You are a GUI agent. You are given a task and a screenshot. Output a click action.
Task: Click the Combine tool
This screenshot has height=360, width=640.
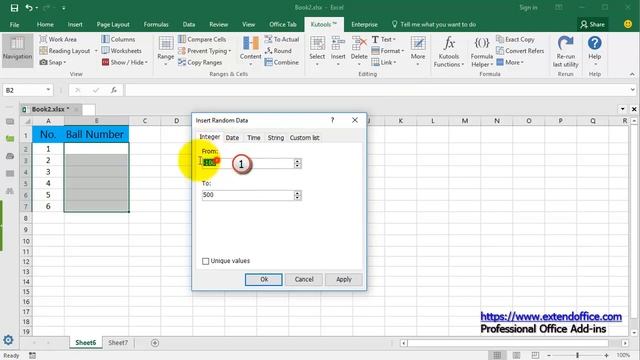click(282, 62)
